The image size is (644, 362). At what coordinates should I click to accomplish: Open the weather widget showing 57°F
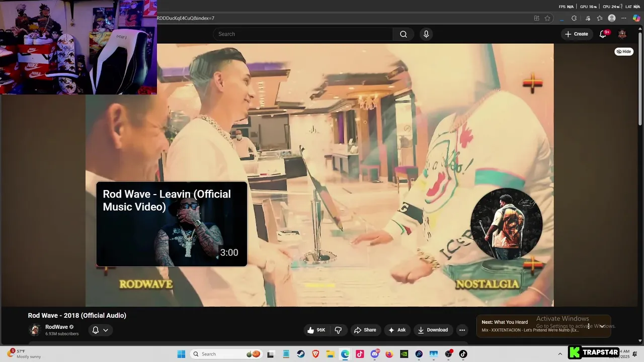24,354
